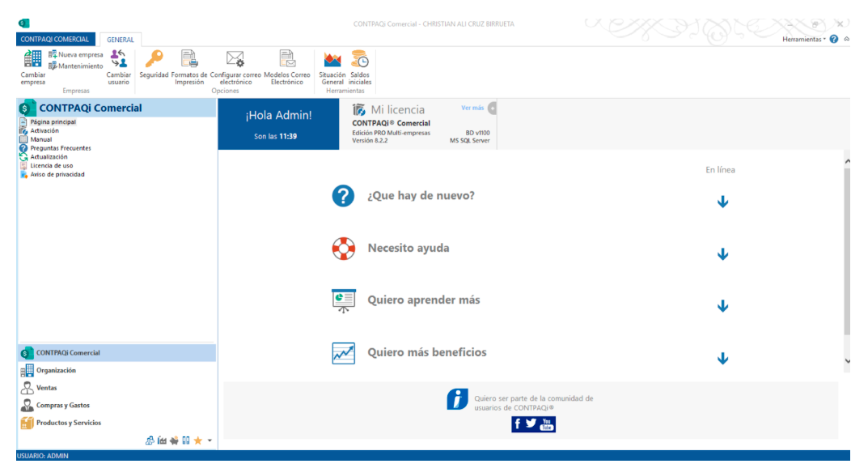
Task: Click Configurar correo electrónico icon
Action: [235, 60]
